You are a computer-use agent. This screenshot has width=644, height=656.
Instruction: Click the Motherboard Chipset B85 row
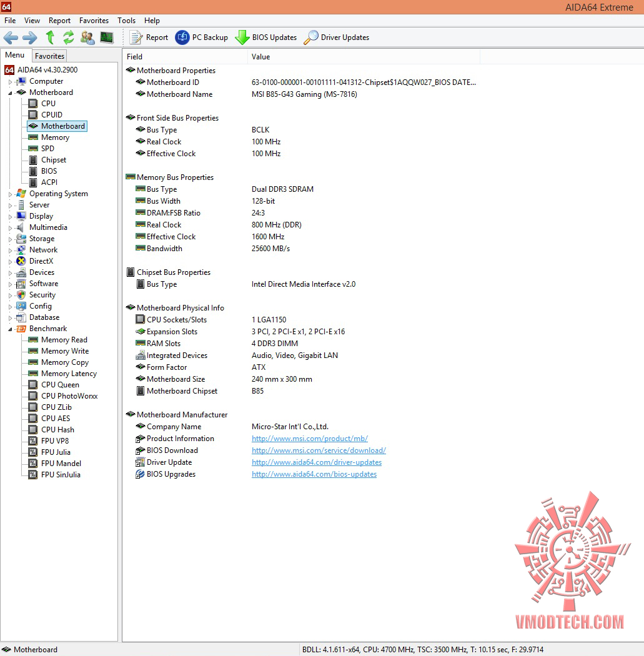pyautogui.click(x=301, y=391)
